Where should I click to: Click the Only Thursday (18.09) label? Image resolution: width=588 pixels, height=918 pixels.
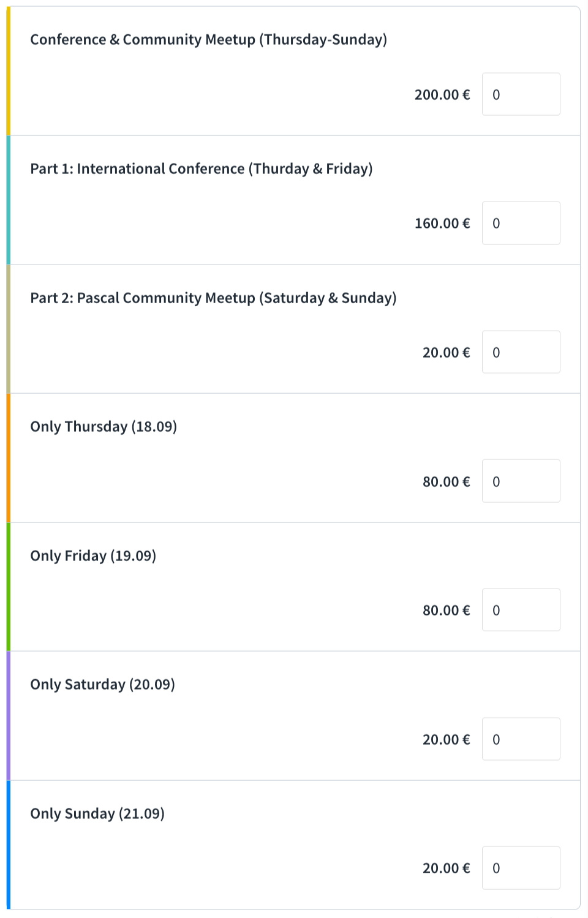tap(104, 427)
